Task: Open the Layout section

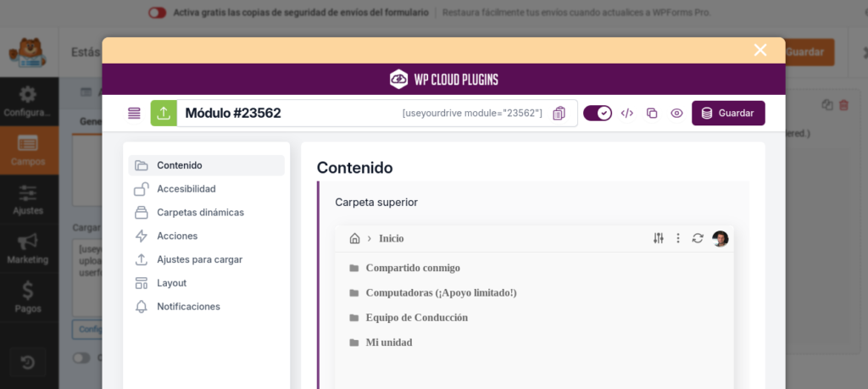Action: click(207, 283)
